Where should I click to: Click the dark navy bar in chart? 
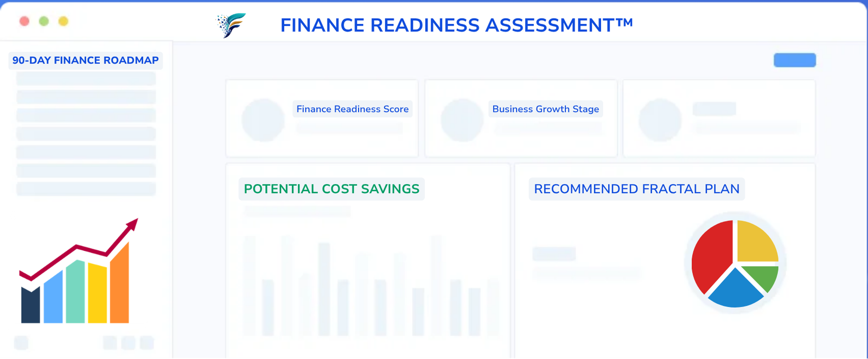[x=30, y=305]
